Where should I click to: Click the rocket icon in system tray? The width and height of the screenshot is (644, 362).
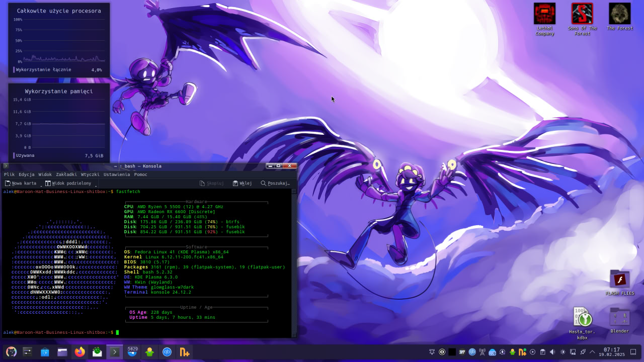tap(583, 352)
